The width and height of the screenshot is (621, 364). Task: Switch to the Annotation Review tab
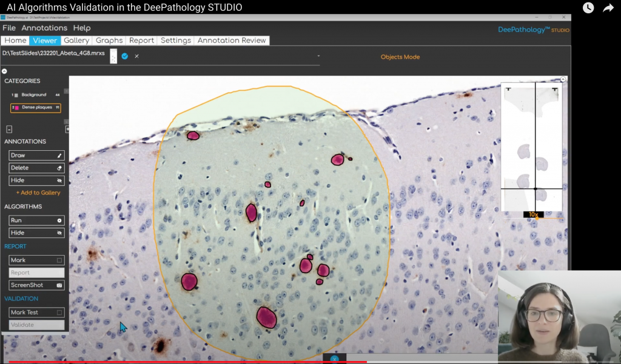coord(232,41)
